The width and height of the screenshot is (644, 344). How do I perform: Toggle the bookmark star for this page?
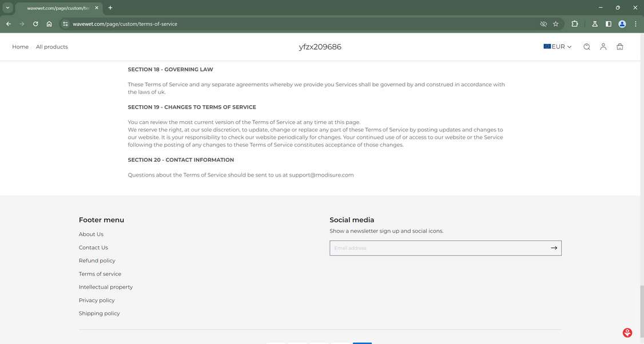[555, 24]
